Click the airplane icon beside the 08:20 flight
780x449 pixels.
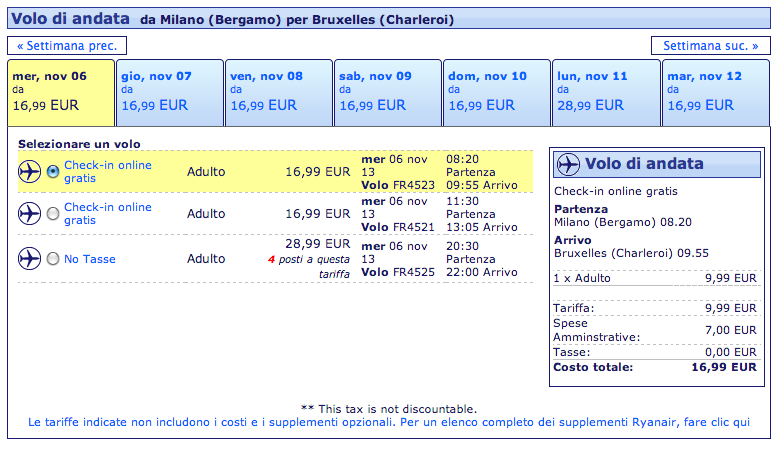29,172
